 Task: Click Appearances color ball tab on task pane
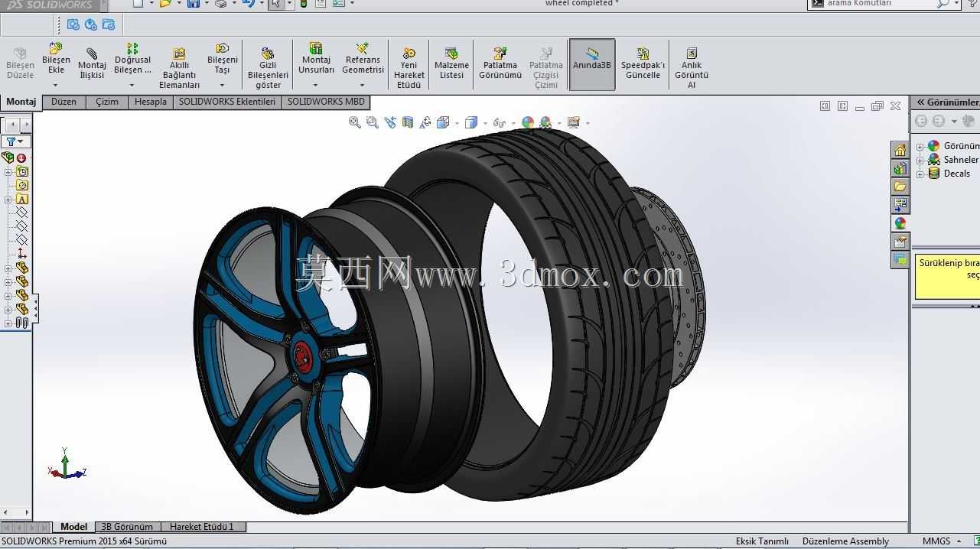[x=900, y=223]
